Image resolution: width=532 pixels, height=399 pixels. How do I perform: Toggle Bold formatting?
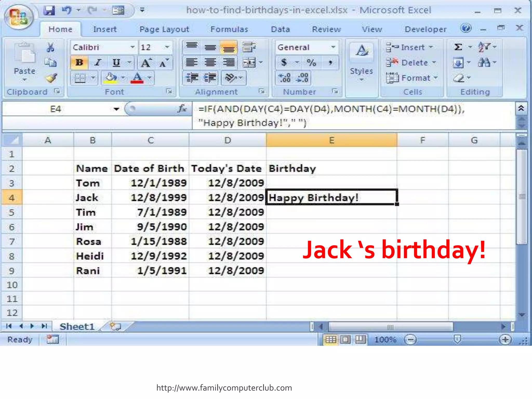point(79,63)
